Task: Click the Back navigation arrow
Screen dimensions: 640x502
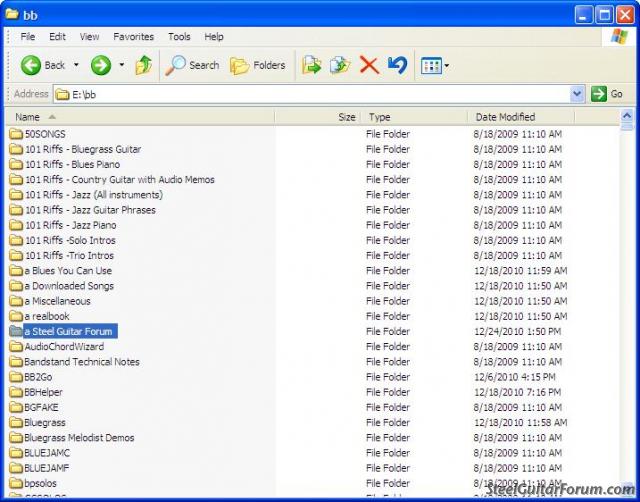Action: (31, 65)
